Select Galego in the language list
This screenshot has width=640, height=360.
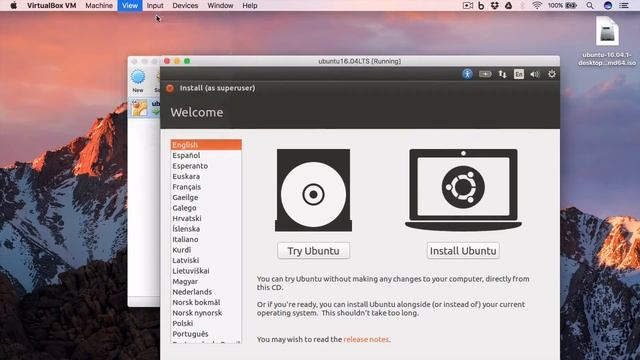click(x=206, y=208)
